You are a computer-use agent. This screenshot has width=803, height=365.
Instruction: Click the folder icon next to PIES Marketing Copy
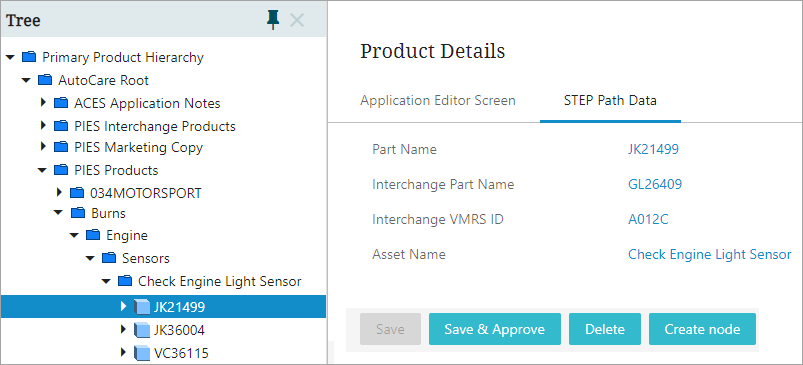61,147
